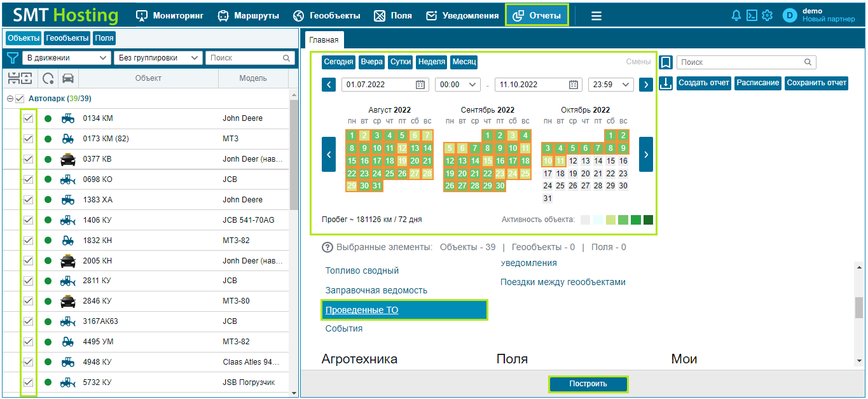The width and height of the screenshot is (868, 399).
Task: Open the 23:59 end time dropdown
Action: [x=611, y=85]
